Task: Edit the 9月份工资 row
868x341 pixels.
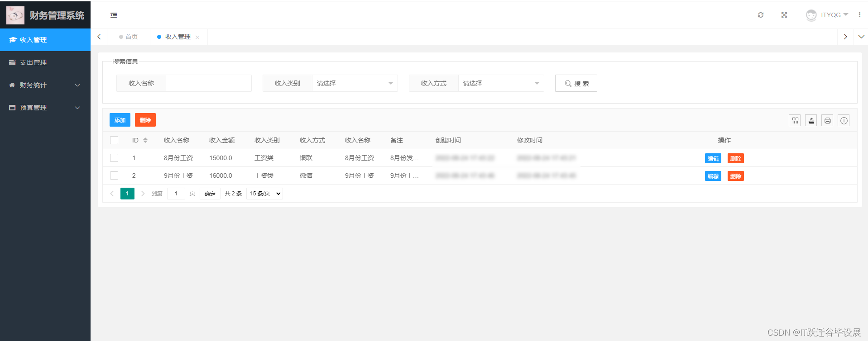Action: (x=713, y=176)
